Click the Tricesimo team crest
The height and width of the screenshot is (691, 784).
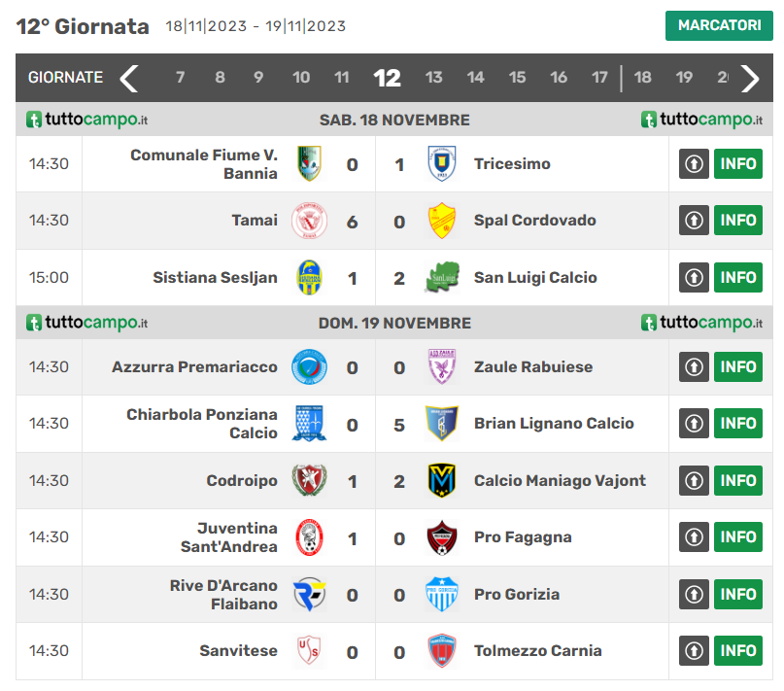[x=442, y=163]
